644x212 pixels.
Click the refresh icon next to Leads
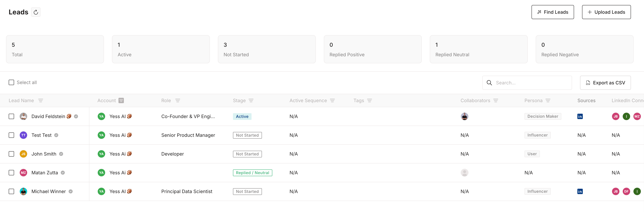36,12
